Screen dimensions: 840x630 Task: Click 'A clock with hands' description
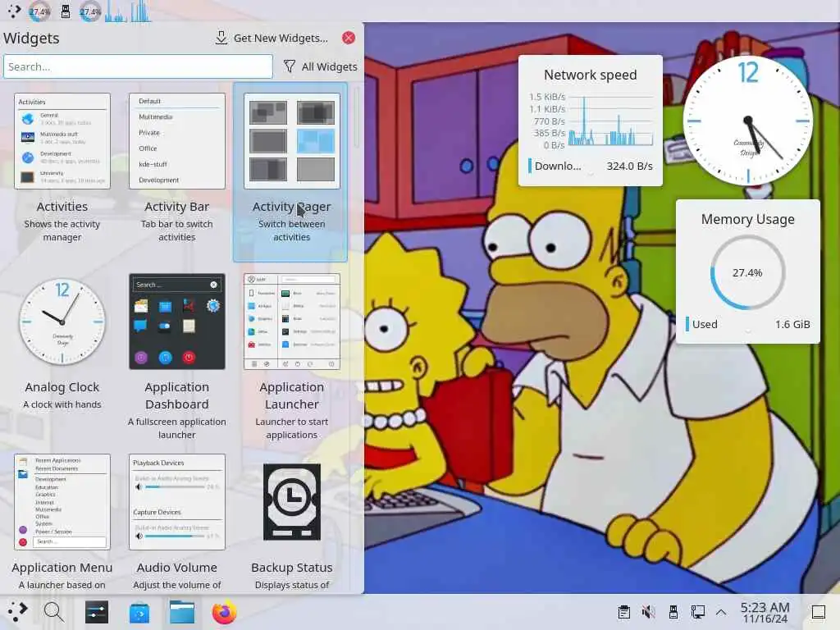point(62,404)
